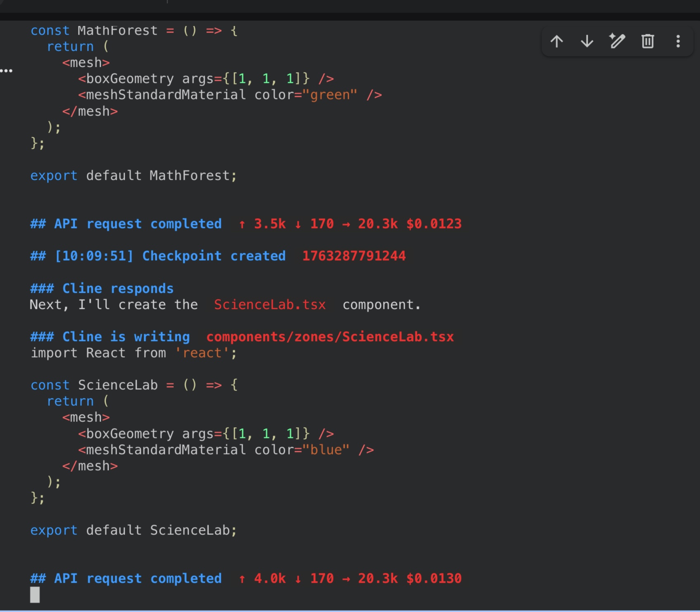The width and height of the screenshot is (700, 612).
Task: Click the magic pencil AI edit icon
Action: click(x=617, y=41)
